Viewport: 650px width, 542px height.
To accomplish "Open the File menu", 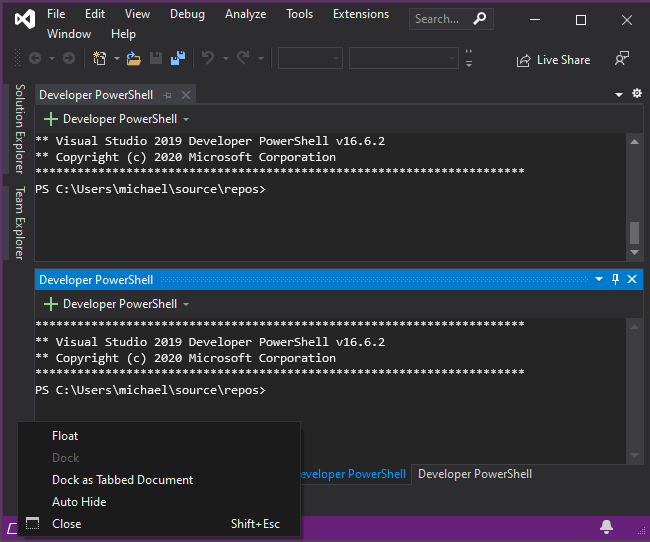I will coord(56,14).
